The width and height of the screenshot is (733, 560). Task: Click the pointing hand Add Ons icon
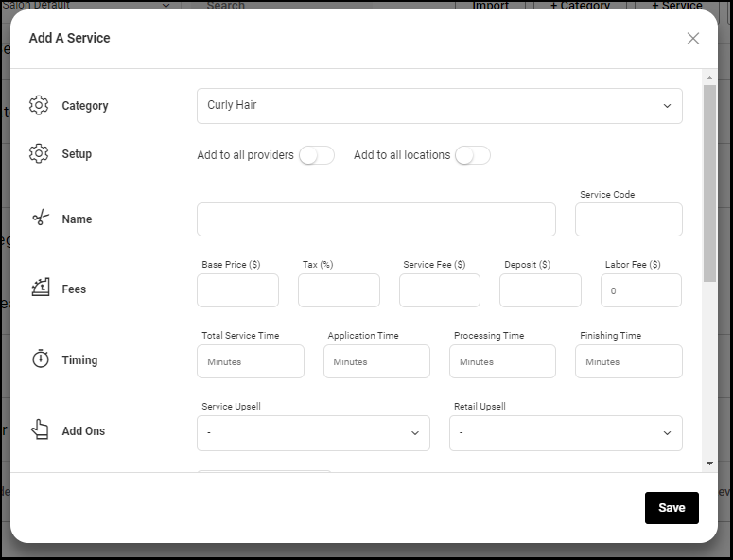click(x=41, y=429)
